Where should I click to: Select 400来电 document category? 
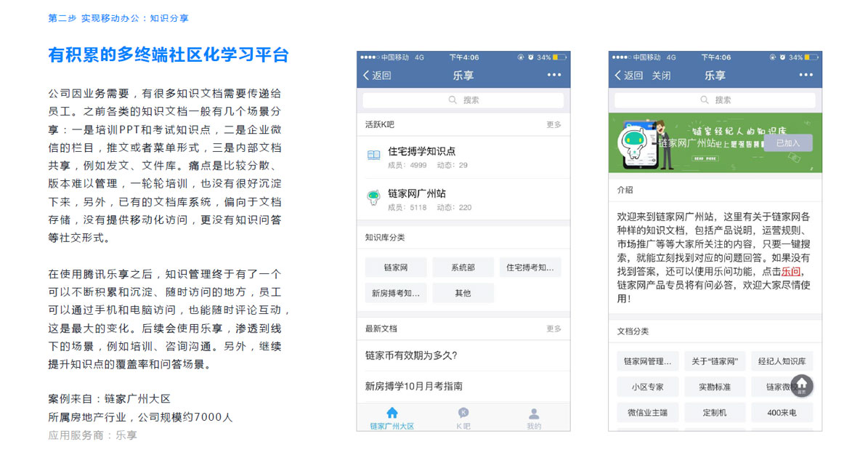click(782, 412)
